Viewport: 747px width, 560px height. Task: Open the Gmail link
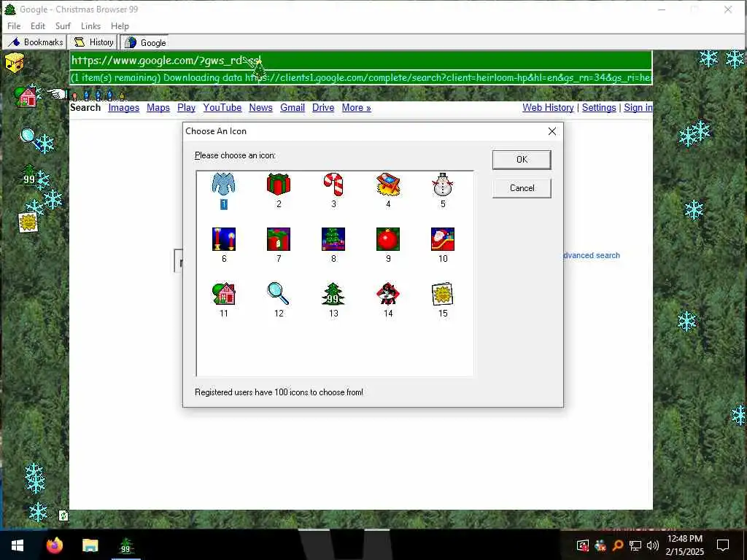pyautogui.click(x=293, y=108)
